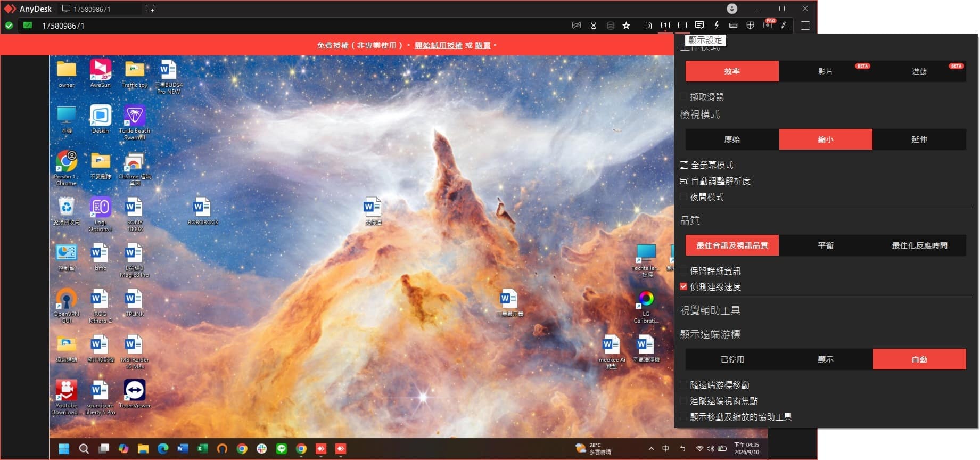
Task: Click the lightning bolt actions icon
Action: 717,25
